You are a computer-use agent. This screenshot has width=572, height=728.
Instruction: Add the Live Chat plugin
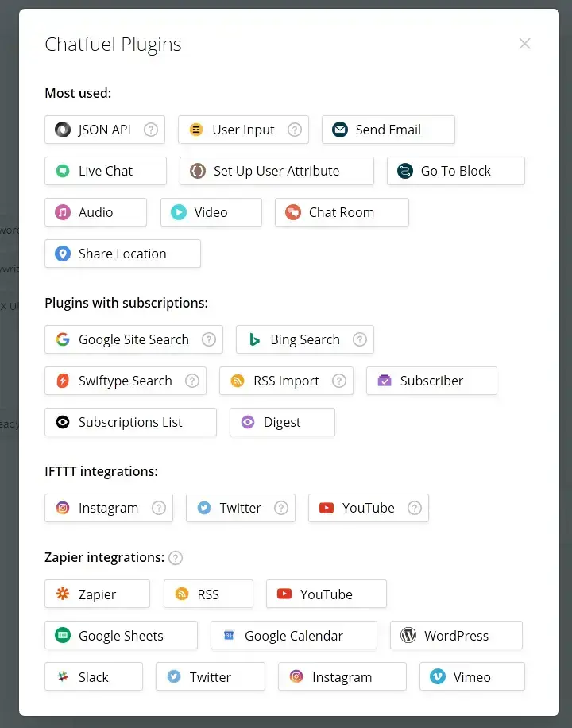pyautogui.click(x=105, y=171)
